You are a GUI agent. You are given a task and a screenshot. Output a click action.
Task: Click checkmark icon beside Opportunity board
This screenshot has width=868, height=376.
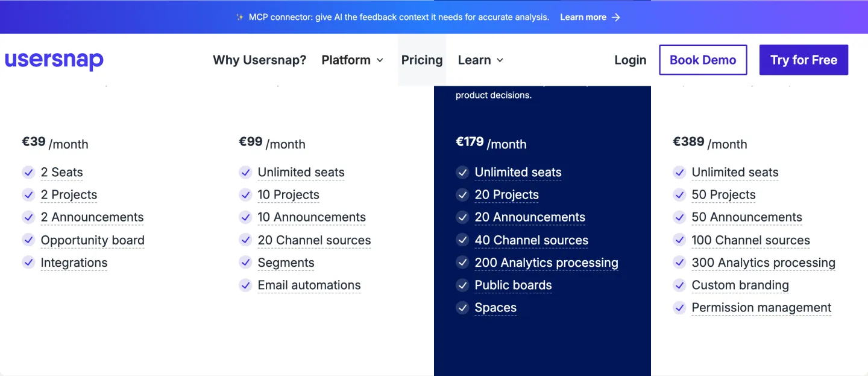click(28, 240)
